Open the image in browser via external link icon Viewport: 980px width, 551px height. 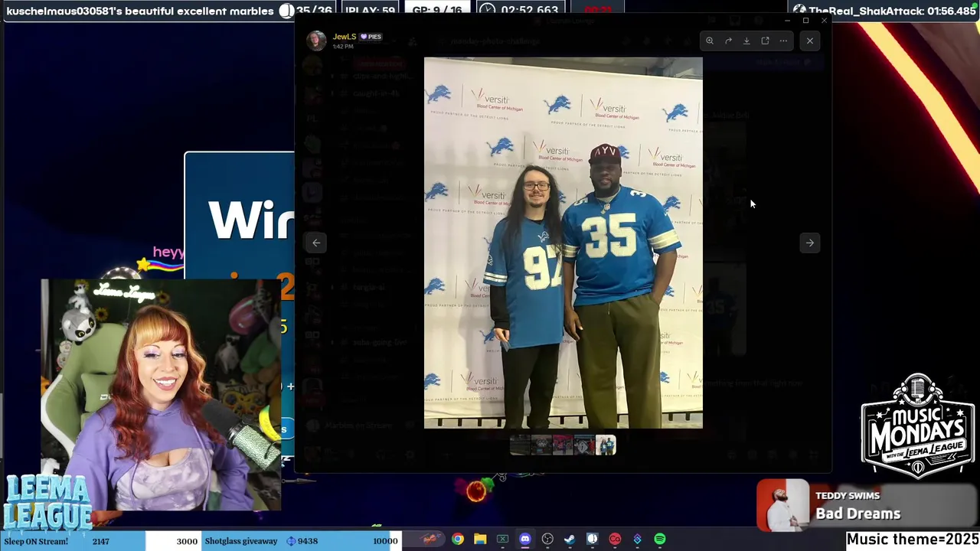(765, 41)
